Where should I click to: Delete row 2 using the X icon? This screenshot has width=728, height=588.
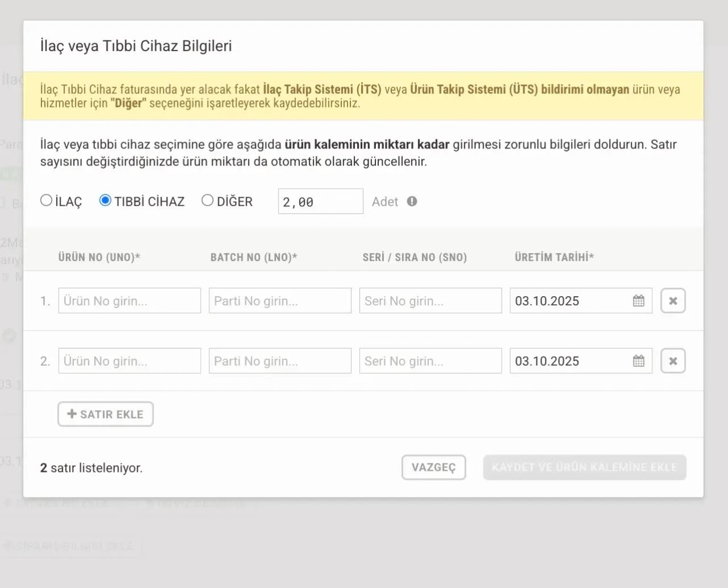[x=673, y=361]
